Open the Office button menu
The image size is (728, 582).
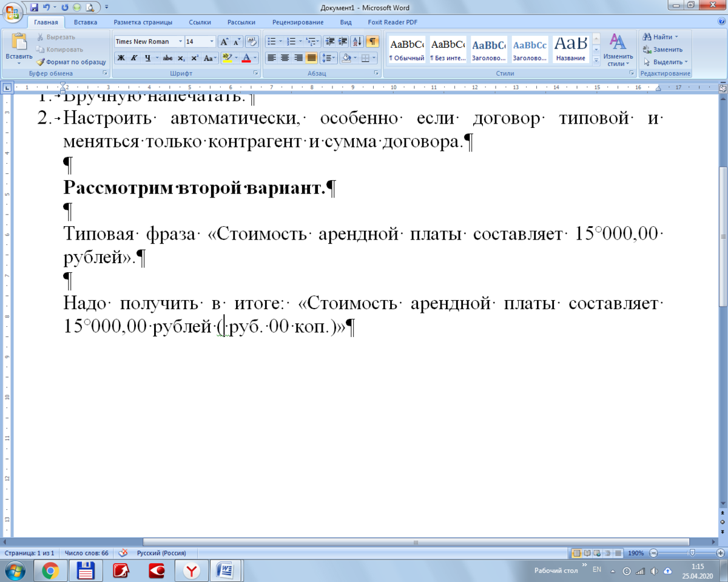(13, 12)
